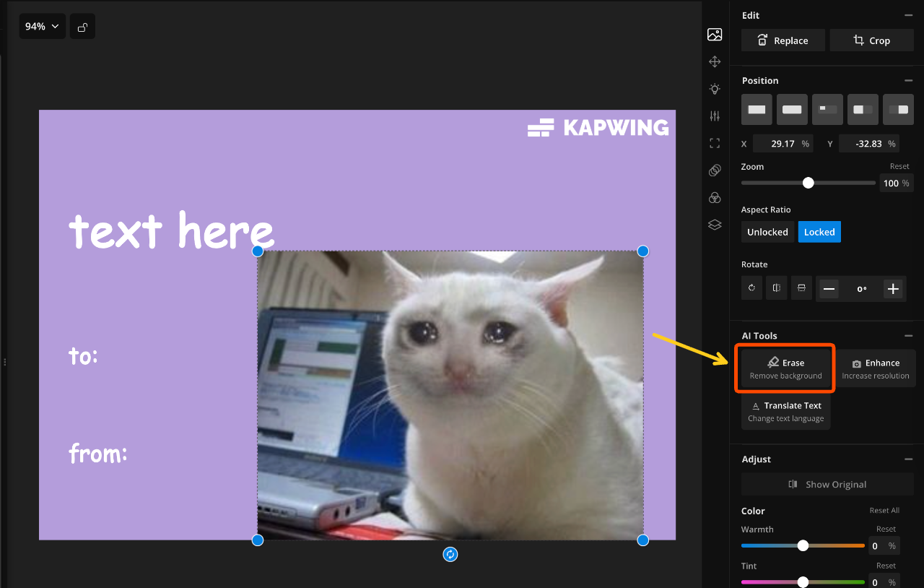Open the 94% zoom level dropdown

[42, 27]
